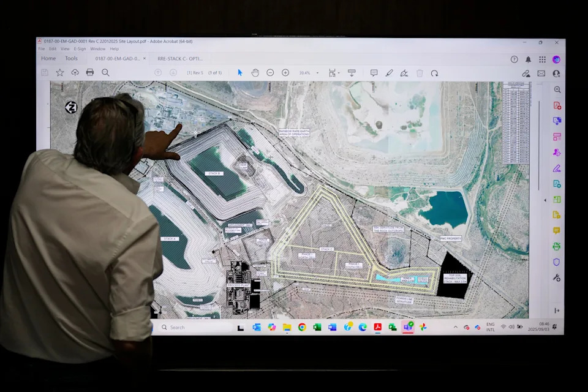Open the View menu
The image size is (588, 392).
[65, 49]
